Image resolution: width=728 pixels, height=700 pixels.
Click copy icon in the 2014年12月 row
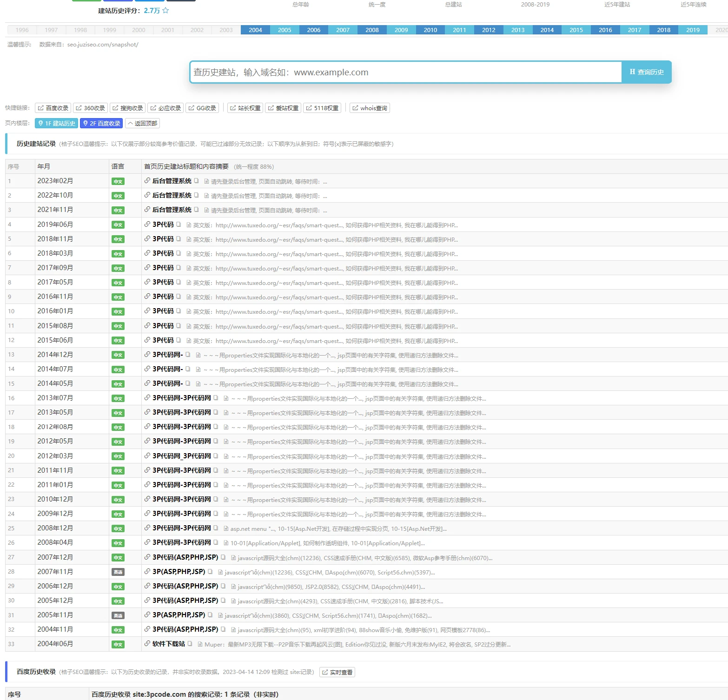pos(188,355)
